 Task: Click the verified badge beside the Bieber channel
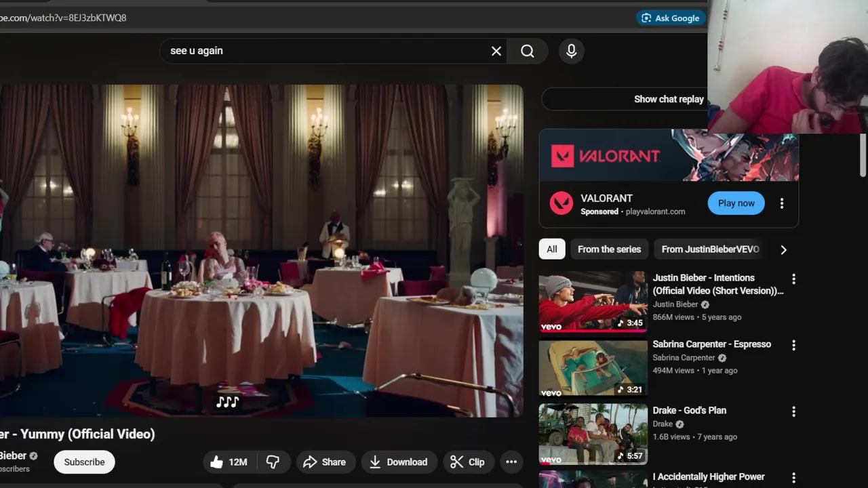coord(33,456)
